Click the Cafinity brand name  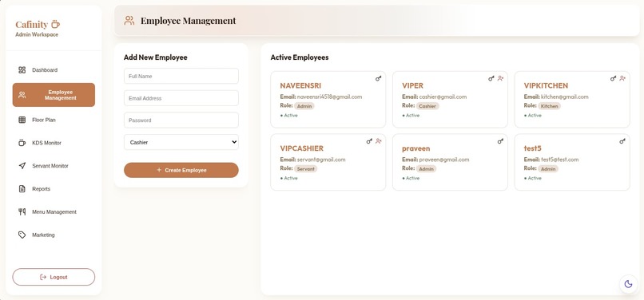tap(32, 25)
